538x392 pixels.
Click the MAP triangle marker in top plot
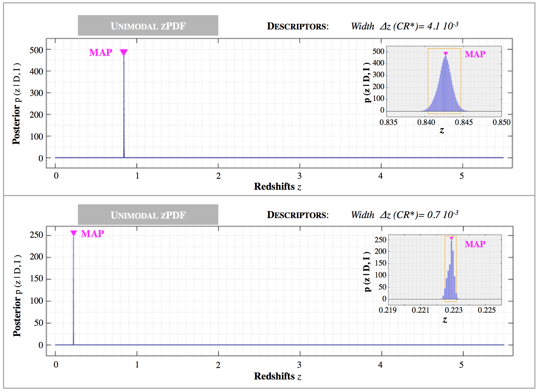pos(124,52)
